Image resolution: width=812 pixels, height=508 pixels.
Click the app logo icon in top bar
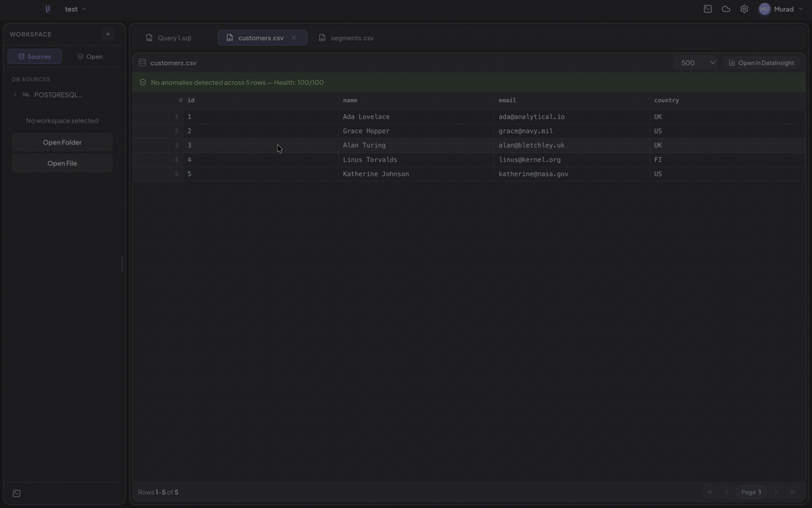48,9
